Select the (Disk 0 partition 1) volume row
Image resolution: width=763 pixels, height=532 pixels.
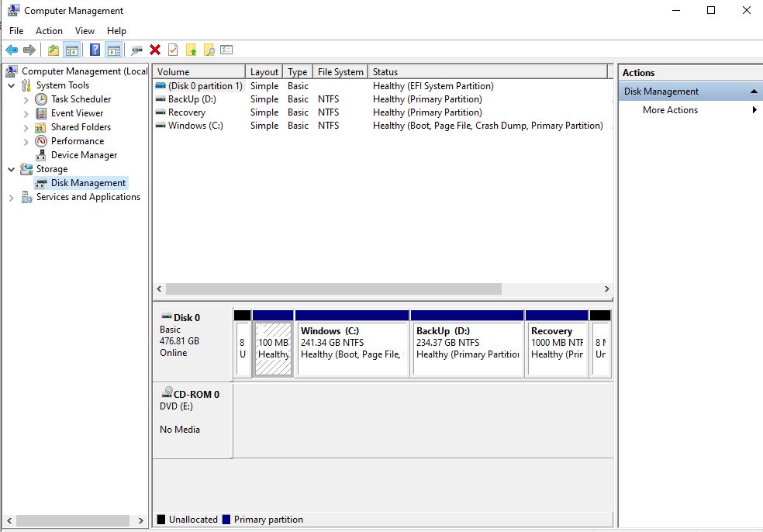[382, 86]
